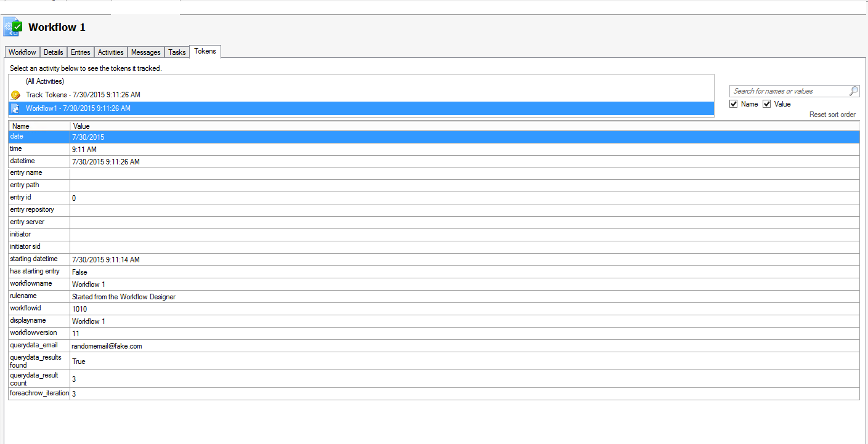Image resolution: width=868 pixels, height=444 pixels.
Task: Open the Messages tab
Action: [x=146, y=52]
